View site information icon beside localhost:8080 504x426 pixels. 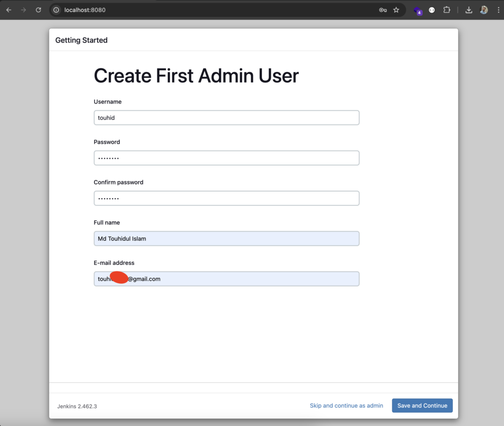click(x=56, y=10)
